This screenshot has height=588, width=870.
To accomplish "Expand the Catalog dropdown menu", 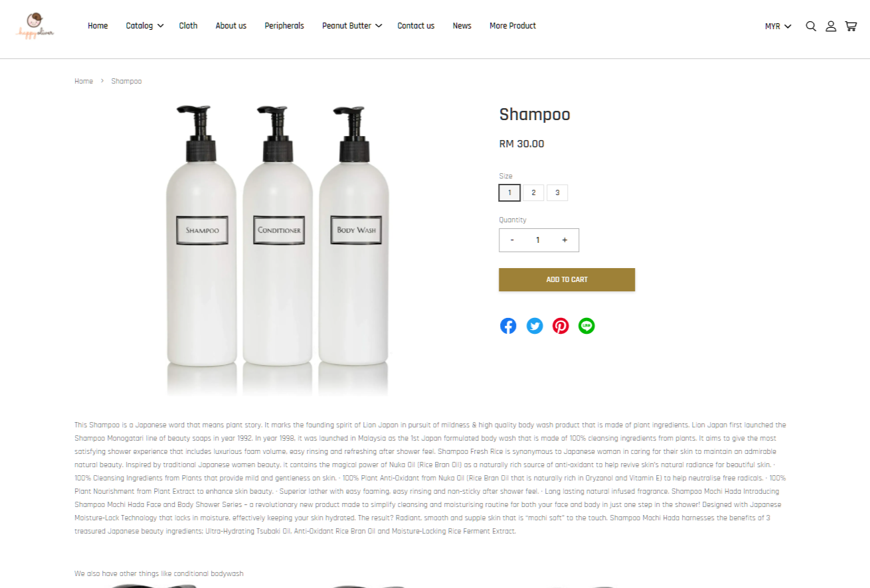I will point(145,26).
